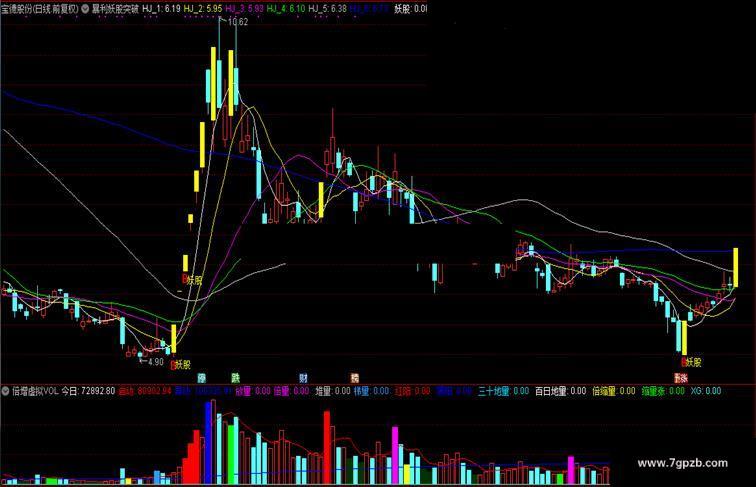Expand the VOL indicator dropdown icon

click(6, 391)
